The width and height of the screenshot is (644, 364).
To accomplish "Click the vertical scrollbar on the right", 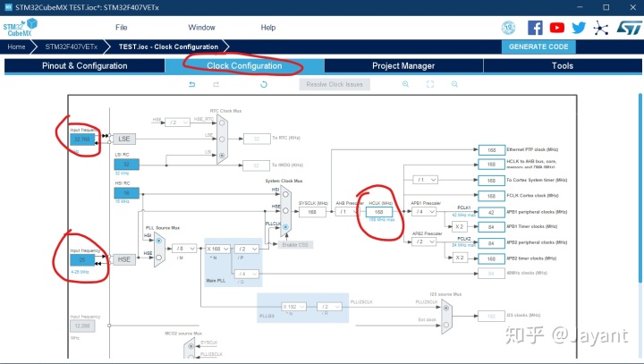I will coord(640,188).
